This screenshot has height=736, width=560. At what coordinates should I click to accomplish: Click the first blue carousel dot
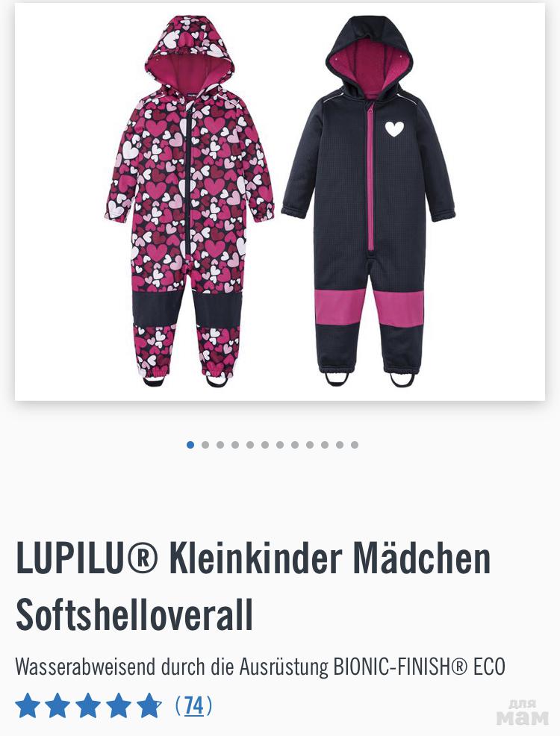(190, 444)
